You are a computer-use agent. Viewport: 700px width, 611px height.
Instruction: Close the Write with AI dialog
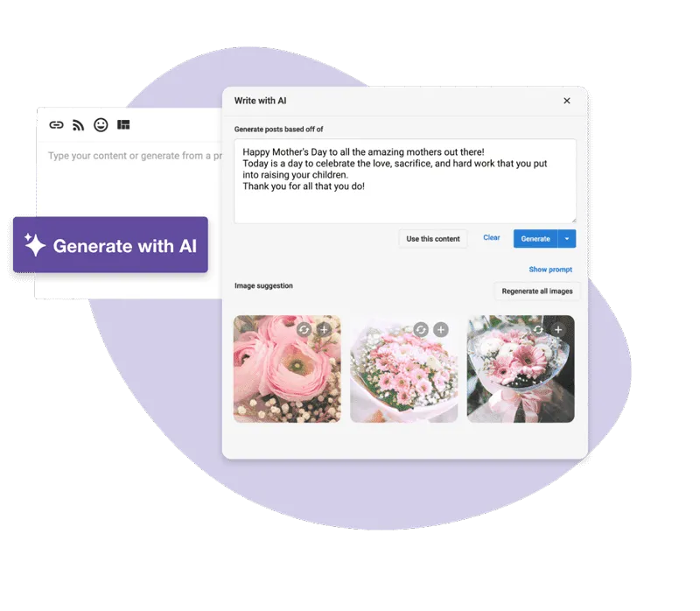point(567,101)
